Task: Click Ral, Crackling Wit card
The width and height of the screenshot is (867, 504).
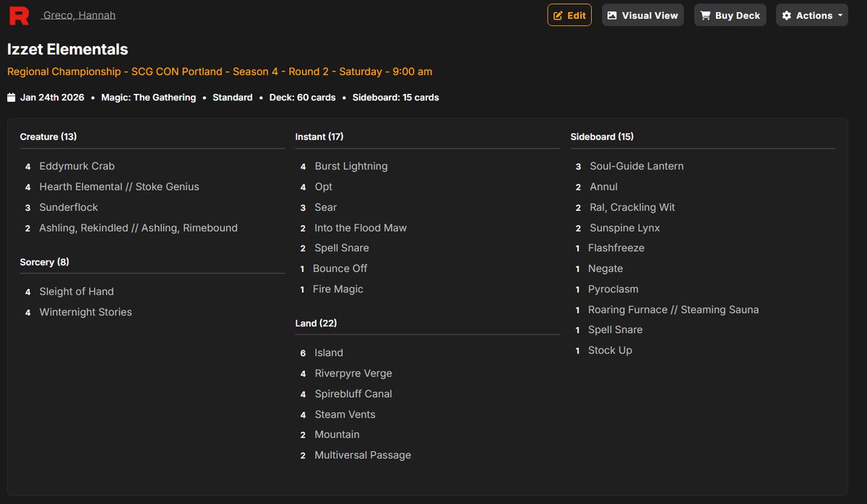Action: click(x=633, y=207)
